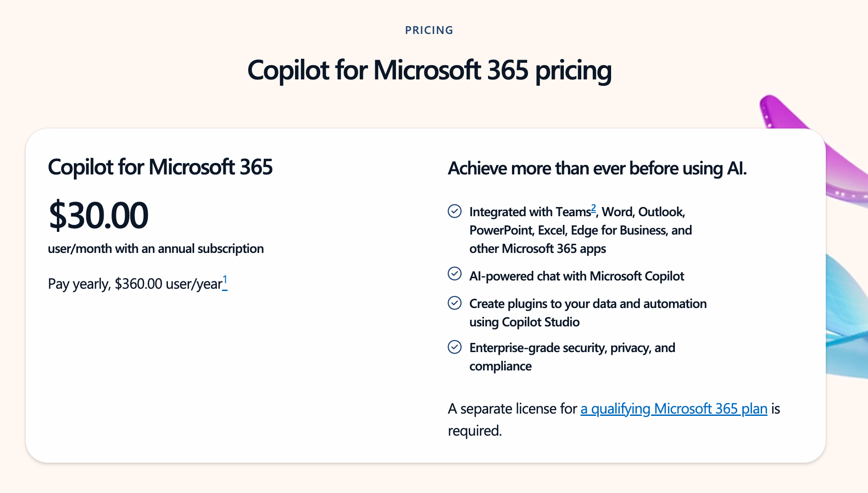Click the Pay yearly $360.00 text
The width and height of the screenshot is (868, 493).
135,284
